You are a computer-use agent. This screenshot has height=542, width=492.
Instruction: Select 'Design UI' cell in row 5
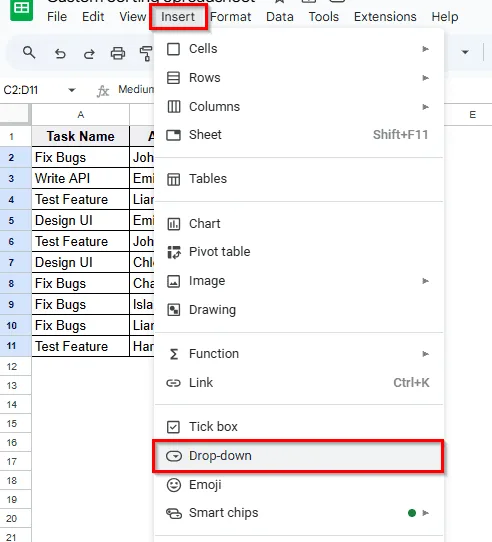(80, 220)
